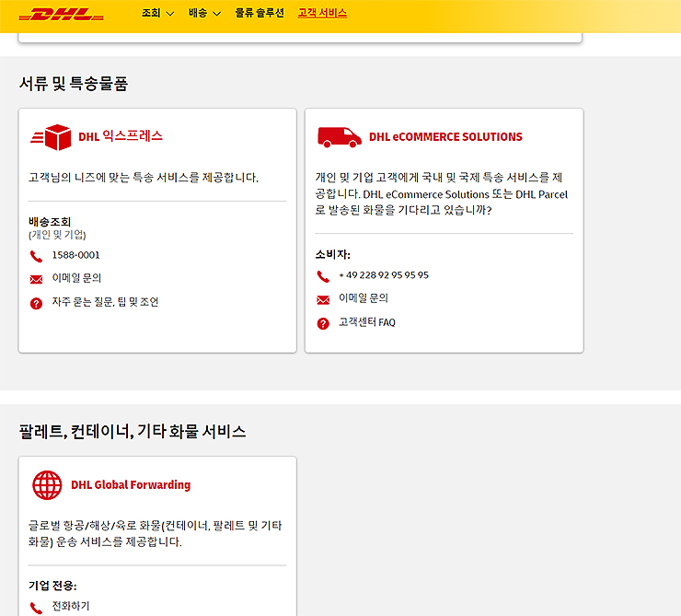Click the DHL logo in the header
Viewport: 681px width, 616px height.
tap(61, 15)
